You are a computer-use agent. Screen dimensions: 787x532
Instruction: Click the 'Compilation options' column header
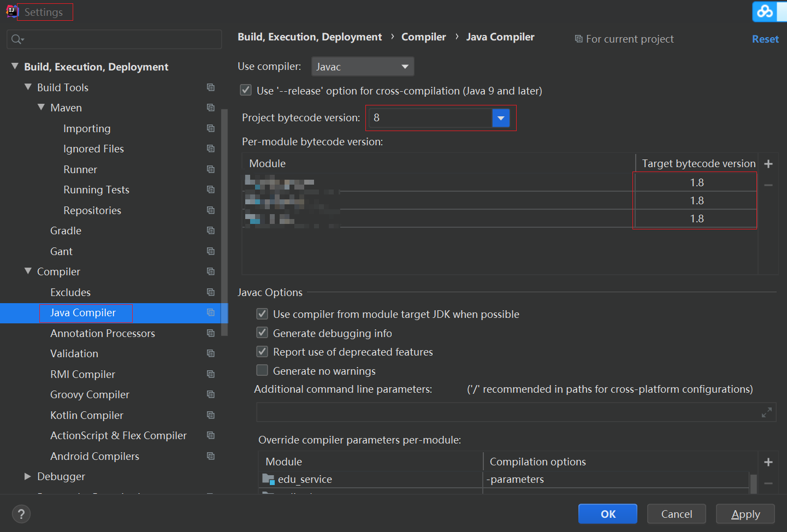[538, 462]
